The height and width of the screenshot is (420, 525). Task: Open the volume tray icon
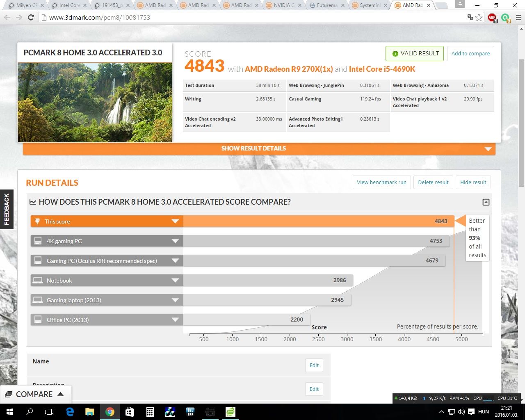461,412
